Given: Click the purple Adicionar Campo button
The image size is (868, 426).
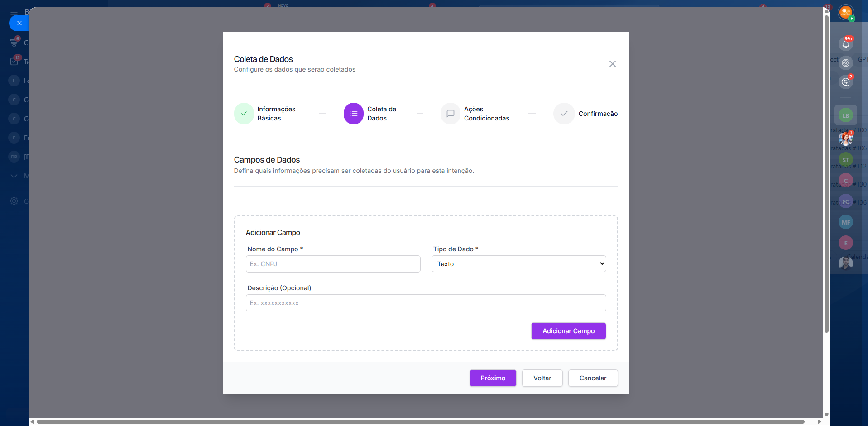Looking at the screenshot, I should coord(568,331).
